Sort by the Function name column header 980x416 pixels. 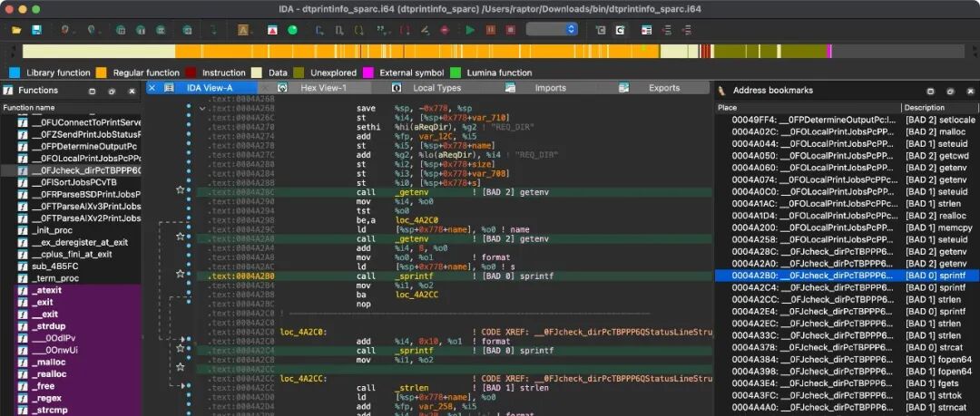tap(70, 108)
